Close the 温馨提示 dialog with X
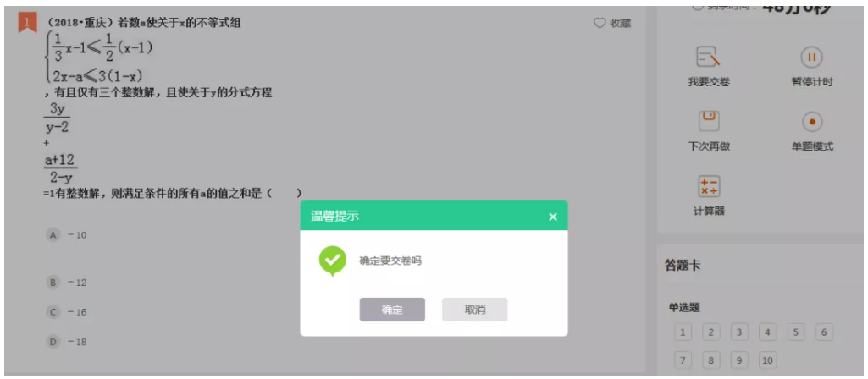 [552, 217]
